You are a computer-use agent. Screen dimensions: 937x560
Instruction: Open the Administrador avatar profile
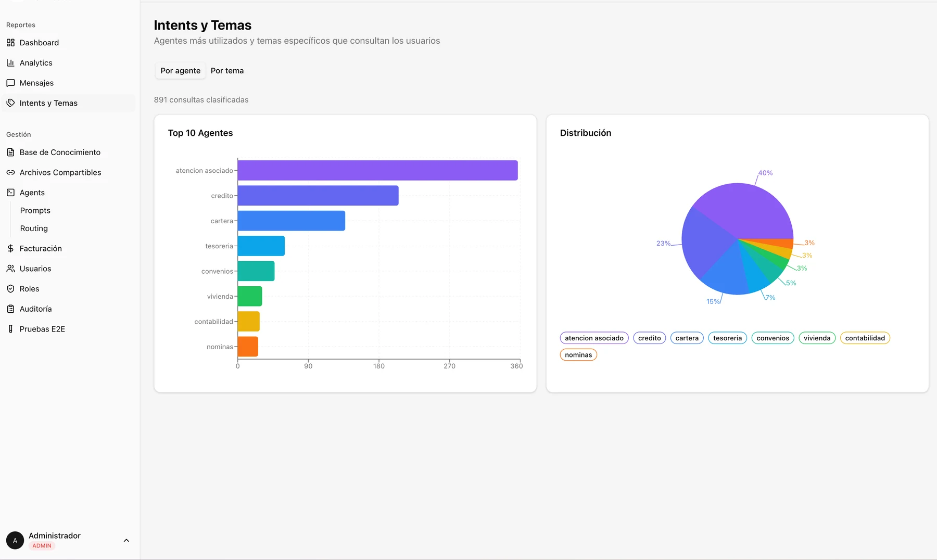tap(15, 541)
